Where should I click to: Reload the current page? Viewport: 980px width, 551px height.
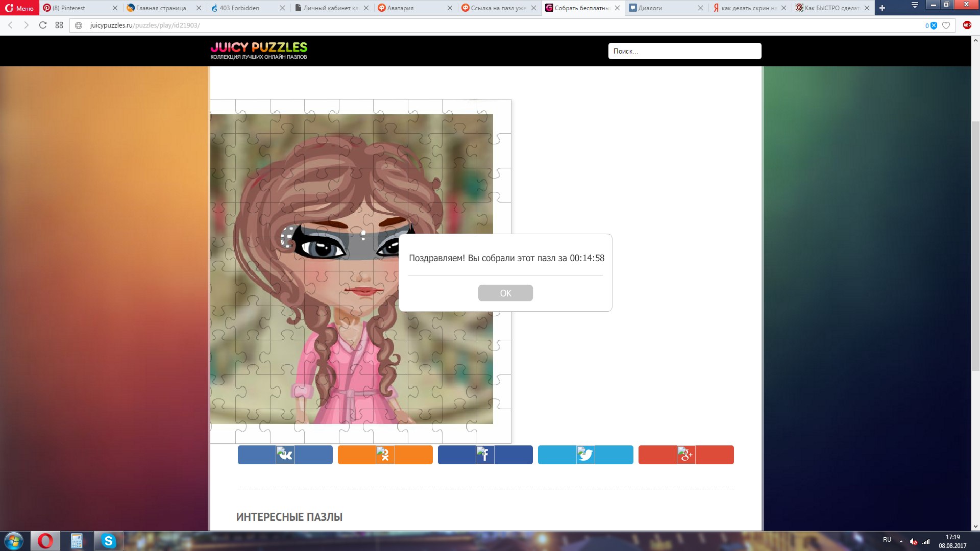click(x=43, y=25)
